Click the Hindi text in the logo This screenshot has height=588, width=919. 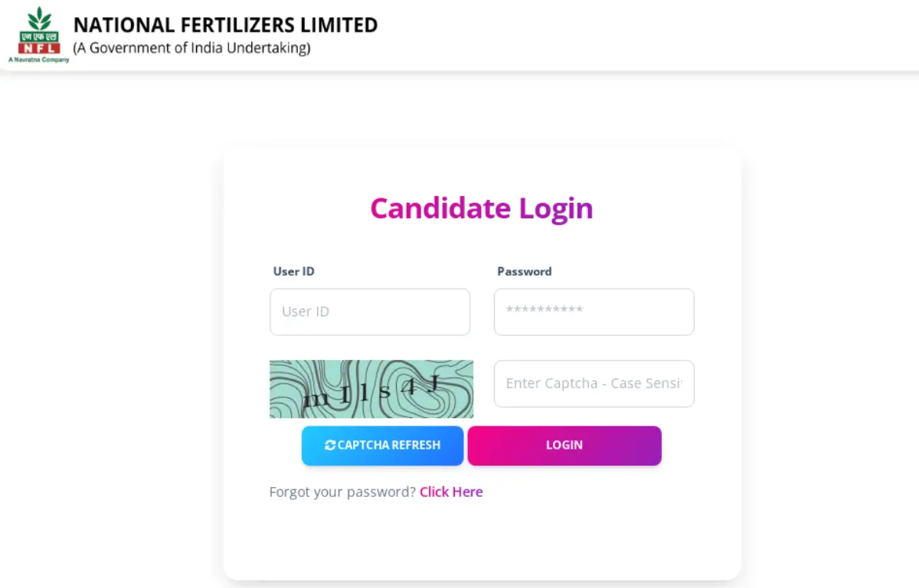pyautogui.click(x=39, y=36)
